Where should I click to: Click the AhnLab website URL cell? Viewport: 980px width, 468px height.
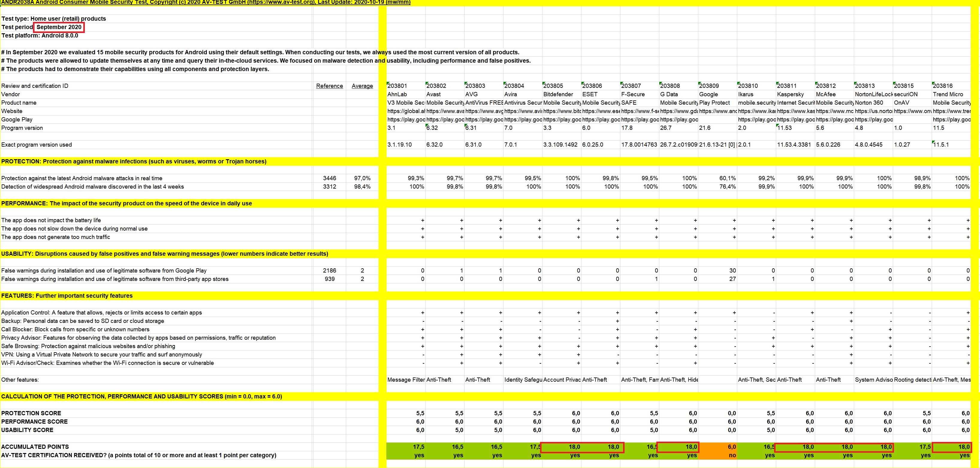(x=405, y=111)
